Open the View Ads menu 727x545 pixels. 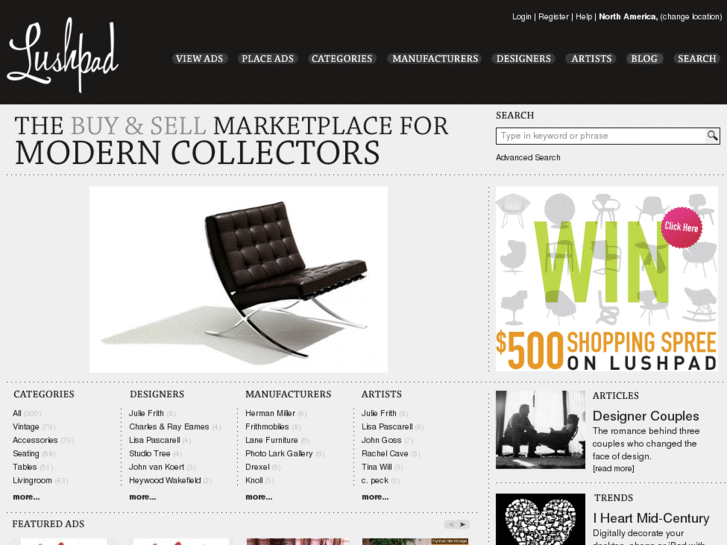199,59
